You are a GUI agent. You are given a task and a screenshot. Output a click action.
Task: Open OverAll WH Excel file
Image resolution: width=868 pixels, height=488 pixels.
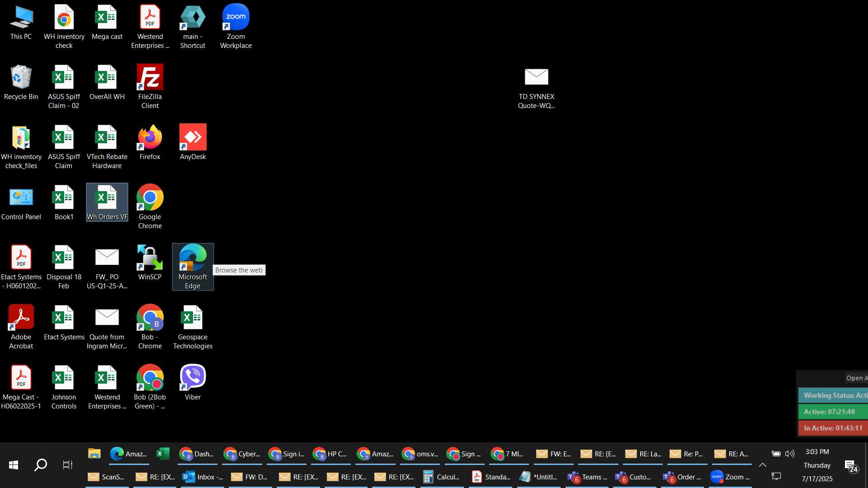(107, 83)
